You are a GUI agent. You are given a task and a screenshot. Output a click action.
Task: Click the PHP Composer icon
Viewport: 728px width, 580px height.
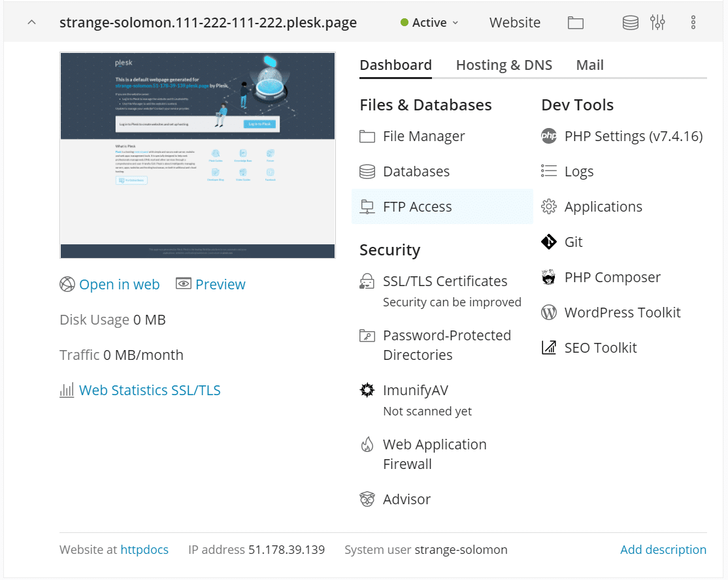click(549, 278)
